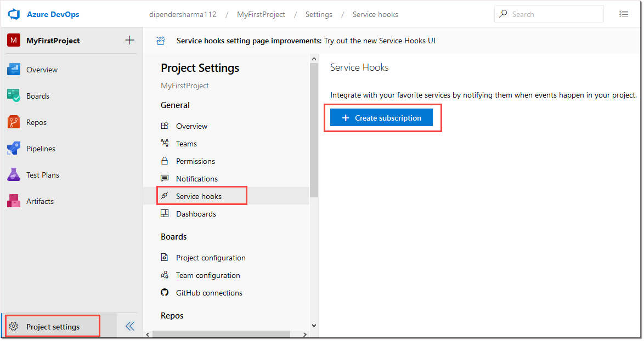Open the settings list icon near search

(624, 14)
